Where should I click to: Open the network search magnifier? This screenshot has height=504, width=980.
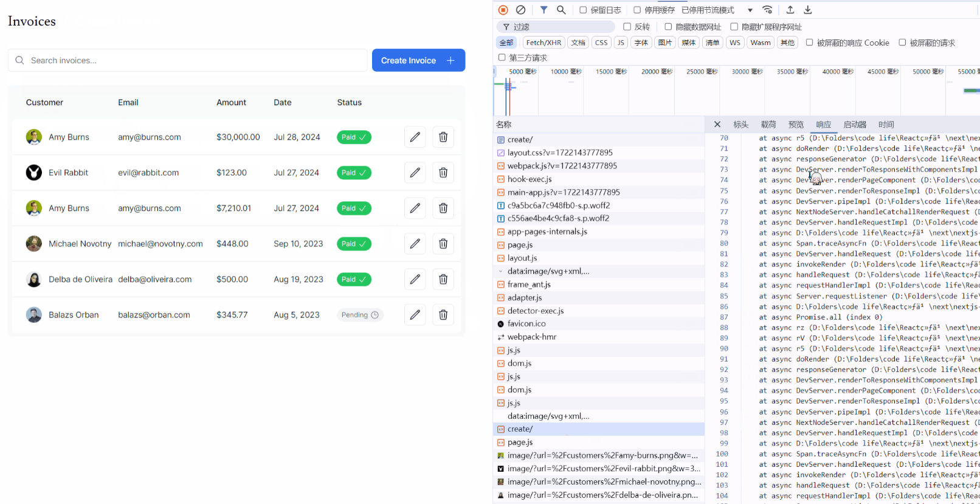(561, 10)
